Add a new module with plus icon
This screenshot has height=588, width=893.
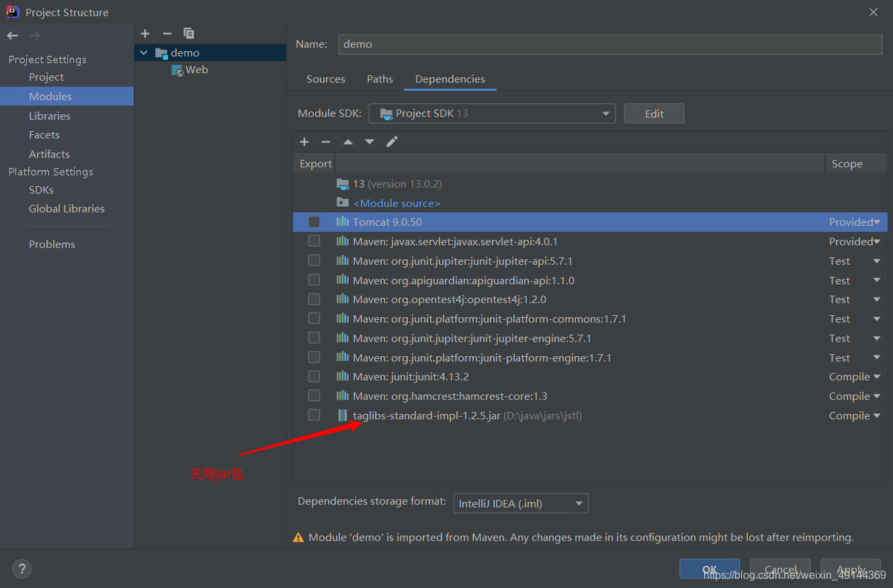tap(145, 34)
